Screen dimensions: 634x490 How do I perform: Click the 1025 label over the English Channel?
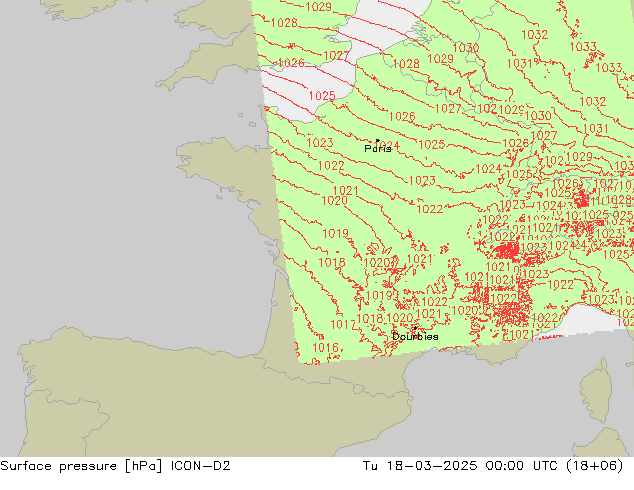322,96
